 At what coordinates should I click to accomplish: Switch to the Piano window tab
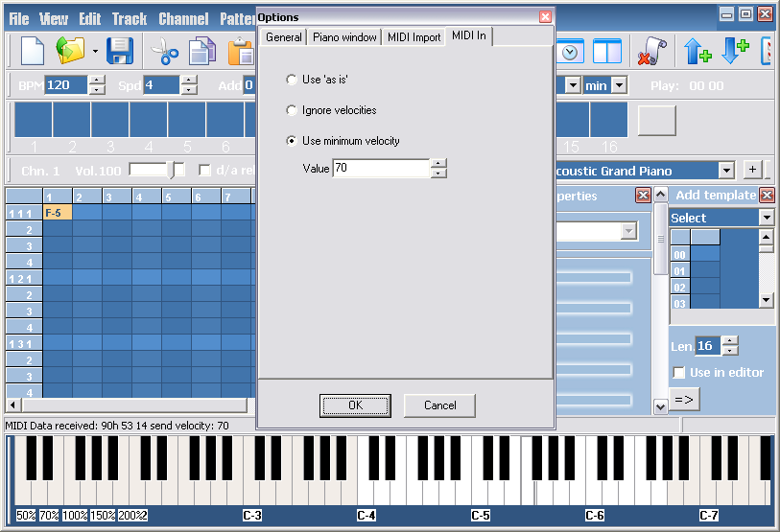tap(343, 37)
